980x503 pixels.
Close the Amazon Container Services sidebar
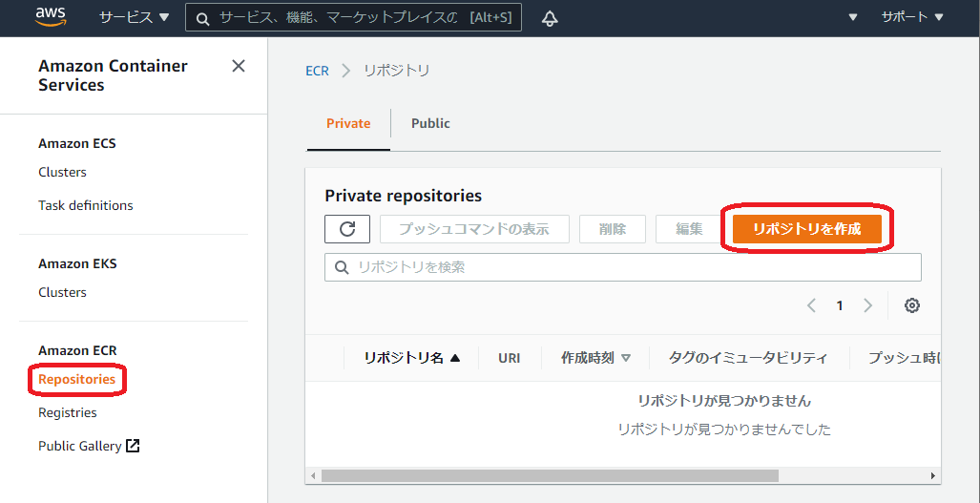(239, 66)
